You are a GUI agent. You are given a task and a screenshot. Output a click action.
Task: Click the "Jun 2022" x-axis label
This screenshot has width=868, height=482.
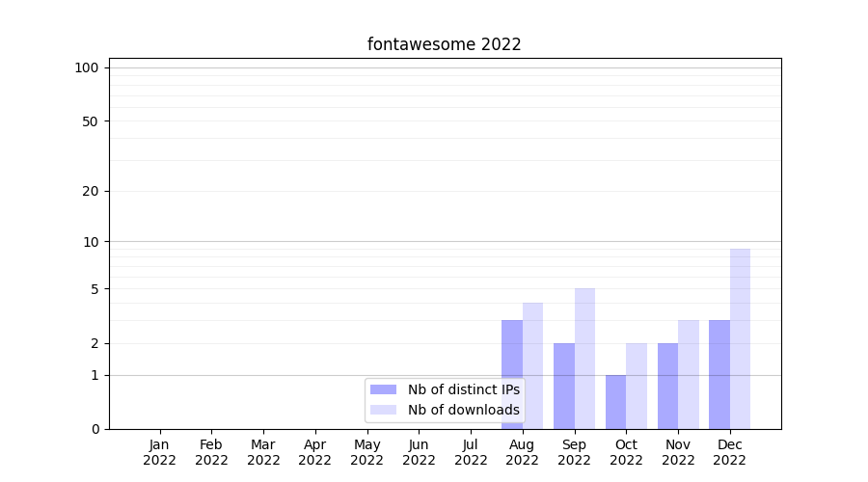(x=419, y=452)
